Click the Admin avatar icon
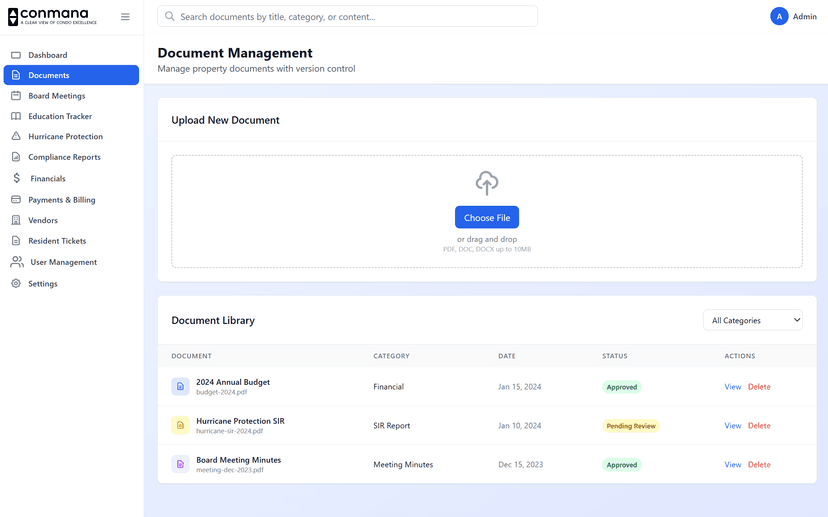Image resolution: width=828 pixels, height=517 pixels. tap(779, 16)
